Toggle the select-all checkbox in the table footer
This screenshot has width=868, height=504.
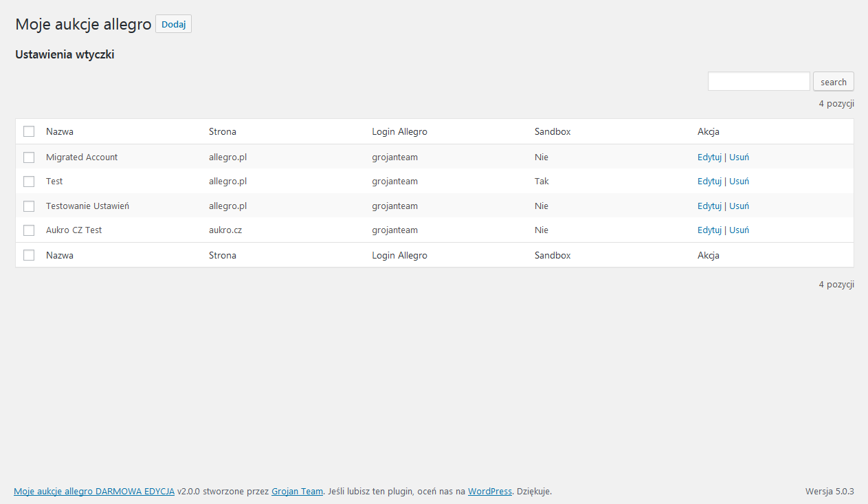point(29,255)
